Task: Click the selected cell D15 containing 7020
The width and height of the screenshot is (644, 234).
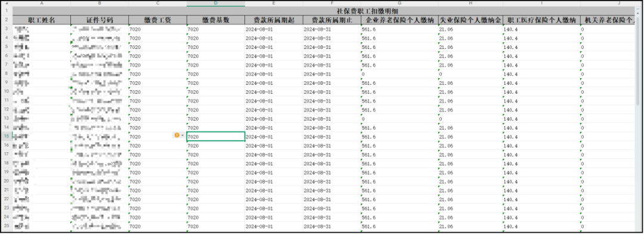Action: (x=216, y=137)
